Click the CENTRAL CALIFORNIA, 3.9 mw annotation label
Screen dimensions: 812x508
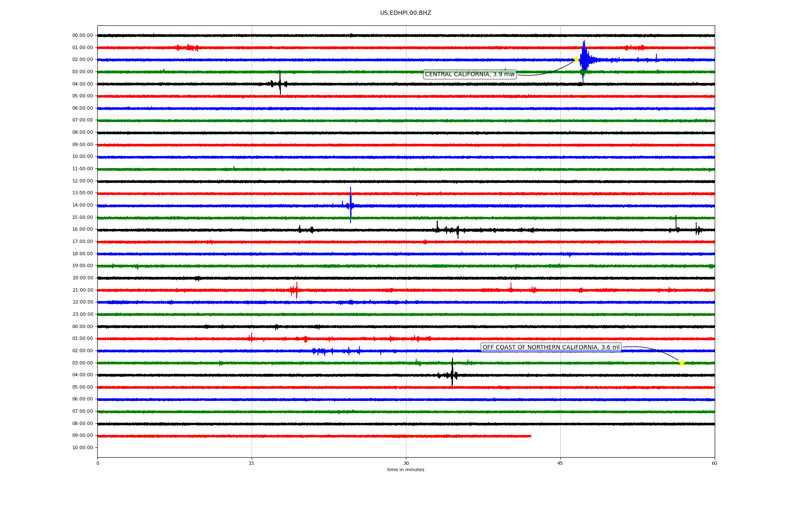pos(469,75)
